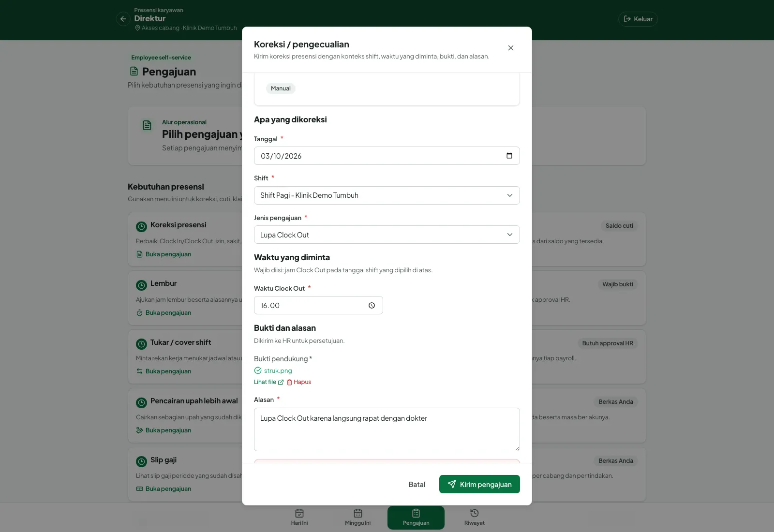This screenshot has width=774, height=532.
Task: Close the Koreksi / pengecualian dialog
Action: click(511, 48)
